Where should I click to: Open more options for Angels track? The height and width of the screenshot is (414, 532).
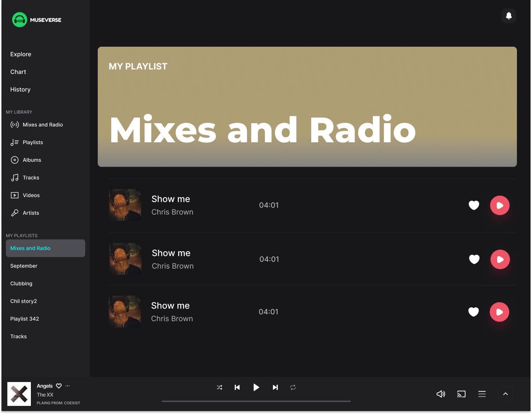pos(68,386)
